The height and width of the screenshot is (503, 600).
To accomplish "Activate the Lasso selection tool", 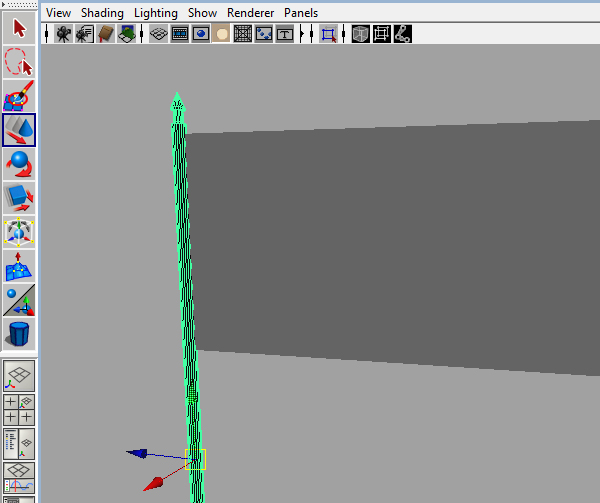I will (19, 62).
